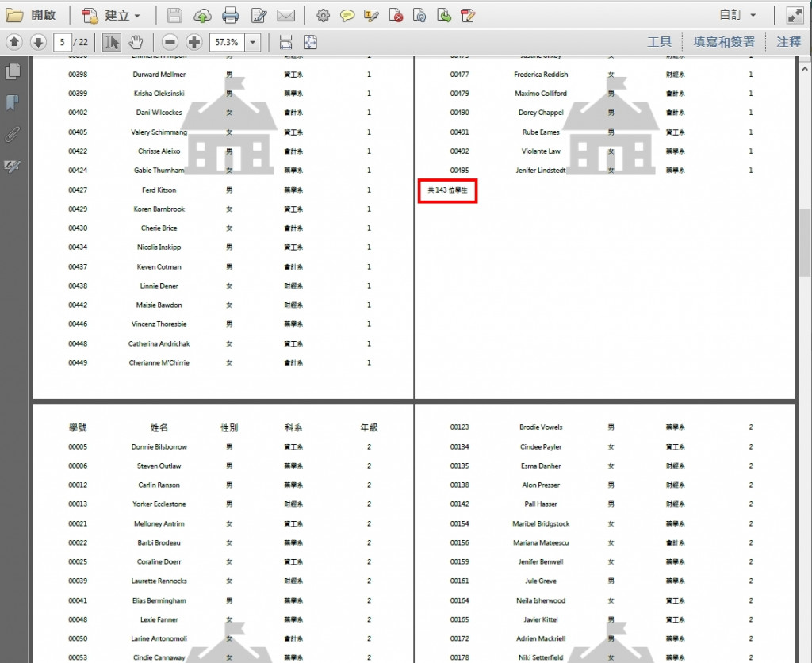The height and width of the screenshot is (663, 812).
Task: Zoom out with the minus button
Action: [170, 42]
